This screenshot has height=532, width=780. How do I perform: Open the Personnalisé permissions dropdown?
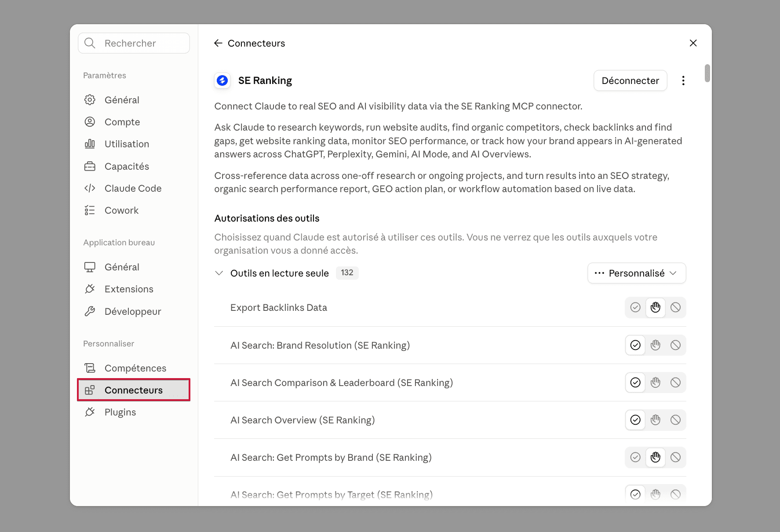[637, 273]
